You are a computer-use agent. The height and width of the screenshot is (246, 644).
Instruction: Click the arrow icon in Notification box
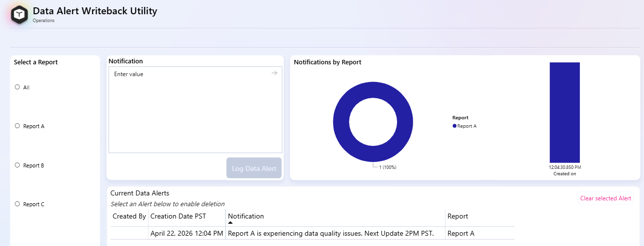click(x=274, y=73)
